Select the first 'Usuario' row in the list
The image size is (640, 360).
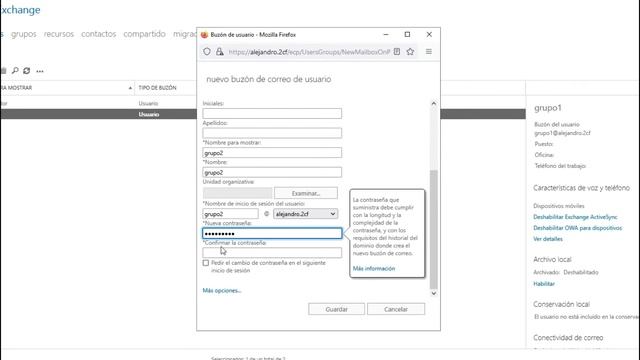click(x=148, y=103)
